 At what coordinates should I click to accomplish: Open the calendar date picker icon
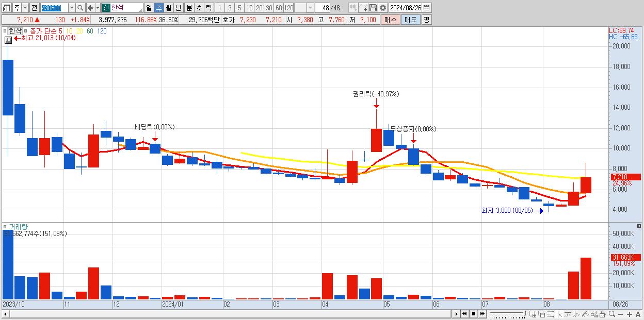click(427, 8)
